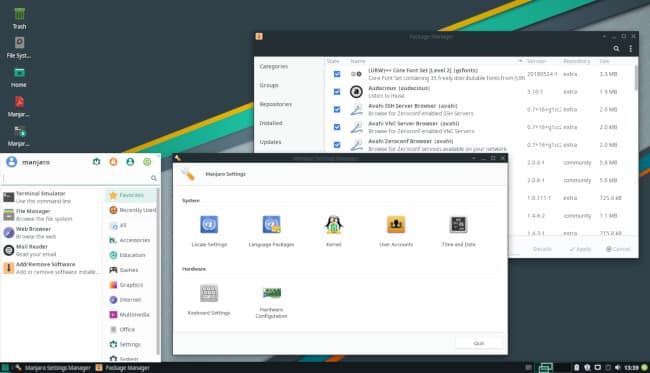Click the application menu category scrollbar
The image size is (650, 373).
(x=158, y=271)
